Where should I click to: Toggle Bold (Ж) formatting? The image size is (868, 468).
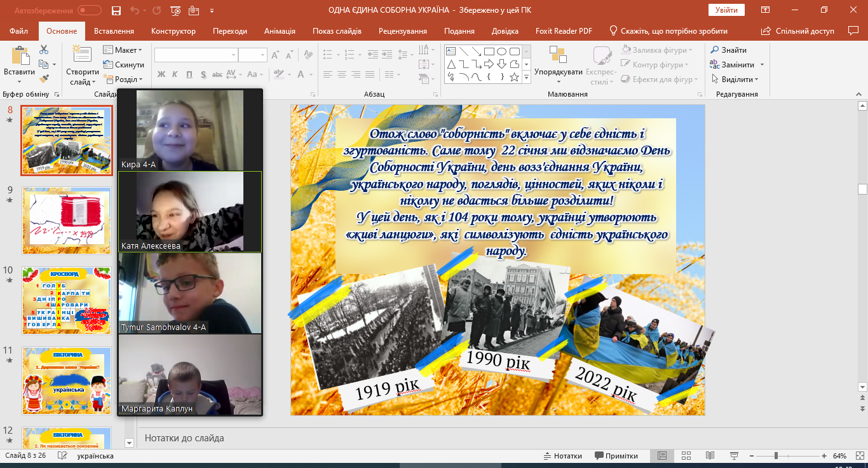click(161, 74)
